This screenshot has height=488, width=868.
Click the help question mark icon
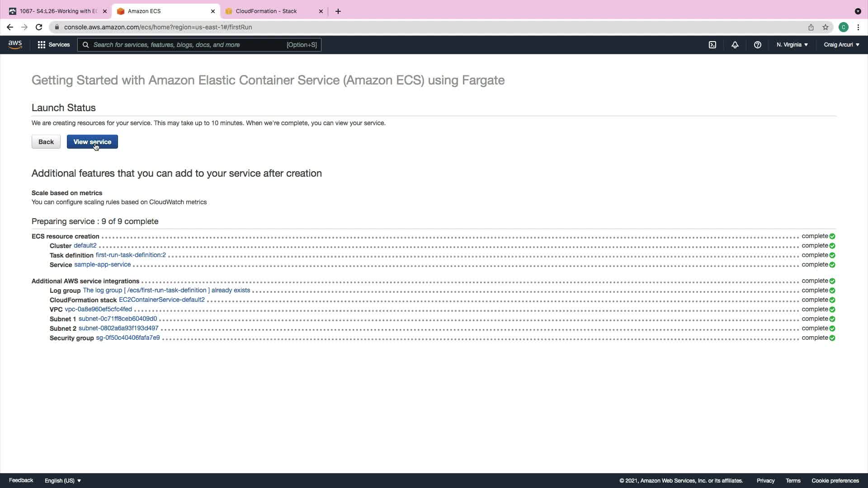tap(757, 45)
